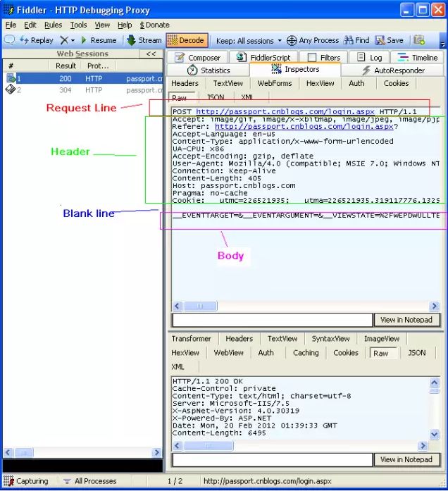
Task: Open the AutoResponder tab
Action: [x=393, y=70]
